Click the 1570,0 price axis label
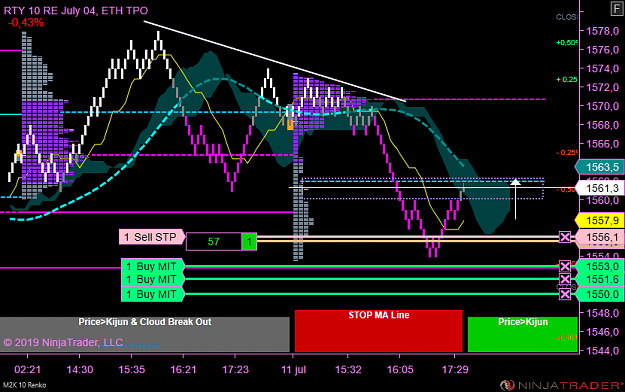 click(x=602, y=106)
